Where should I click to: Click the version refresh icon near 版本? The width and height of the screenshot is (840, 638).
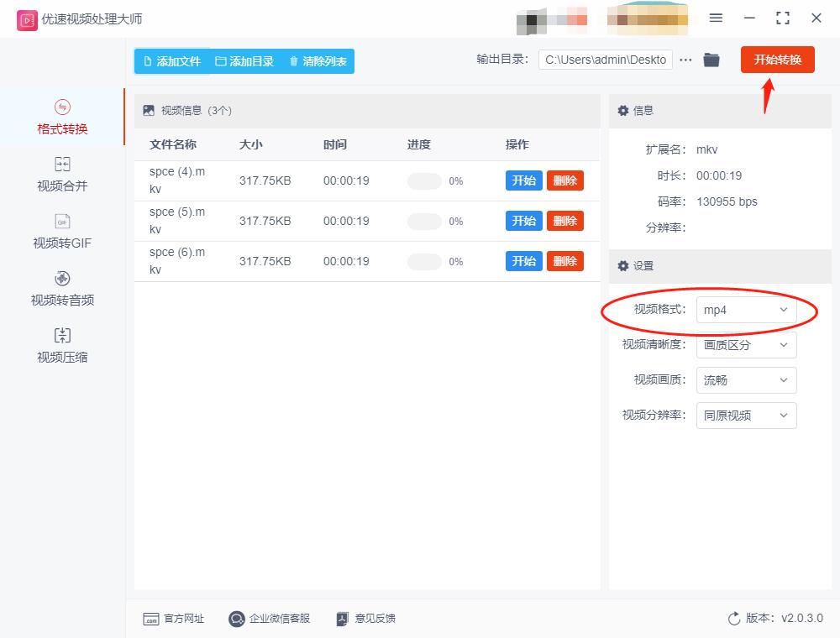click(734, 619)
